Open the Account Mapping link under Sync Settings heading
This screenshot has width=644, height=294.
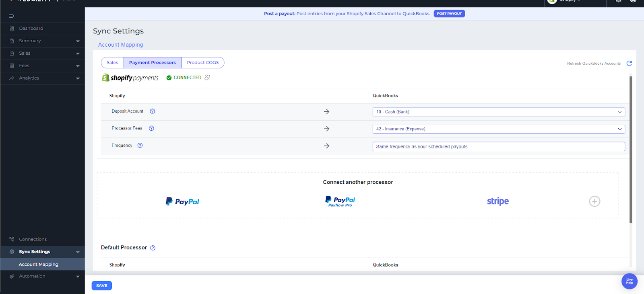(x=121, y=45)
